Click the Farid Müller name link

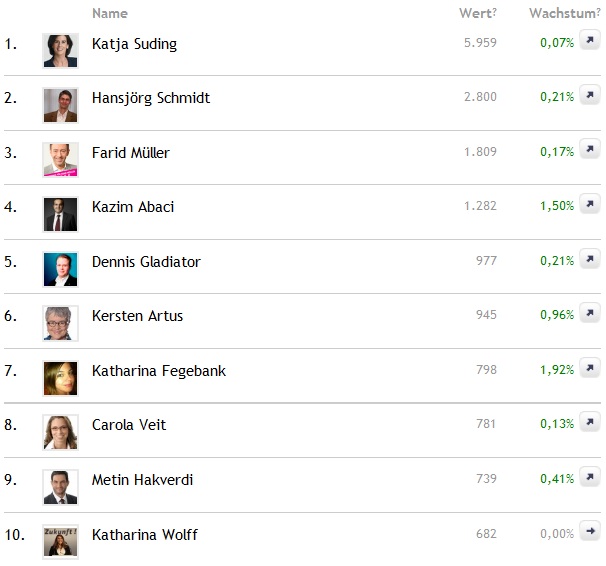130,153
